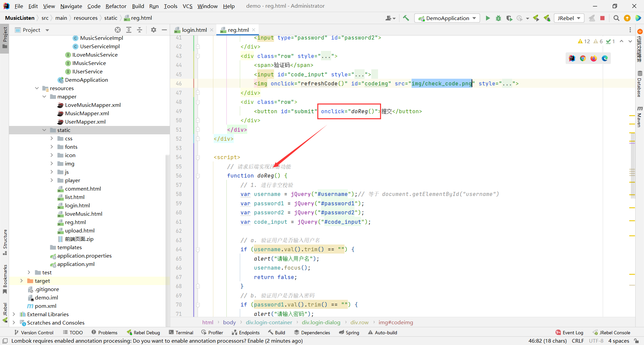
Task: Switch to login.html editor tab
Action: point(194,30)
